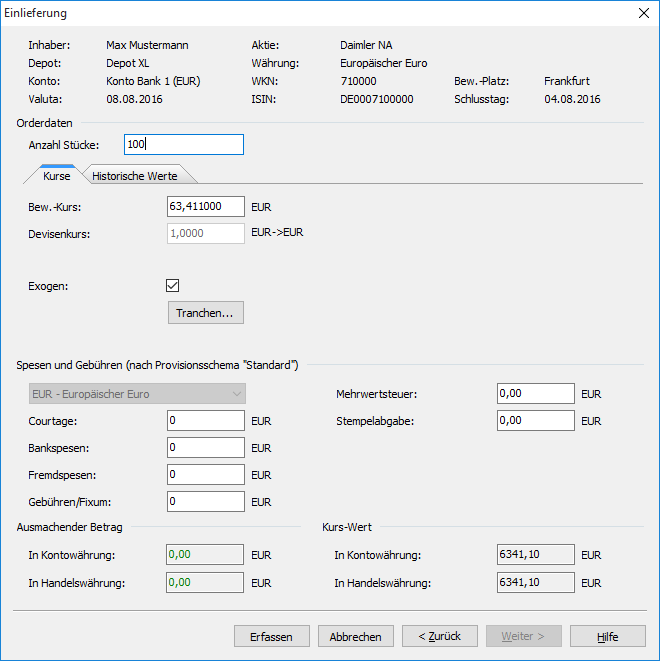This screenshot has width=660, height=661.
Task: Focus the Bew.-Kurs price field
Action: pos(206,207)
